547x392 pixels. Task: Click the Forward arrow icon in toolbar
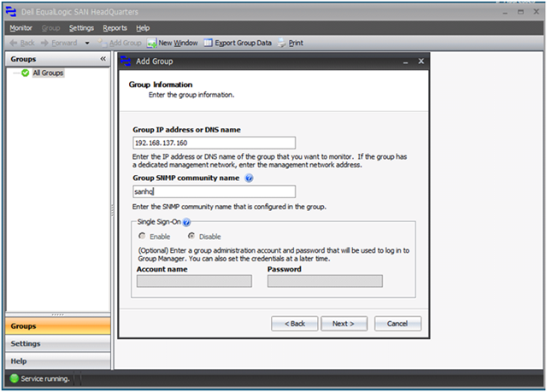pyautogui.click(x=44, y=43)
